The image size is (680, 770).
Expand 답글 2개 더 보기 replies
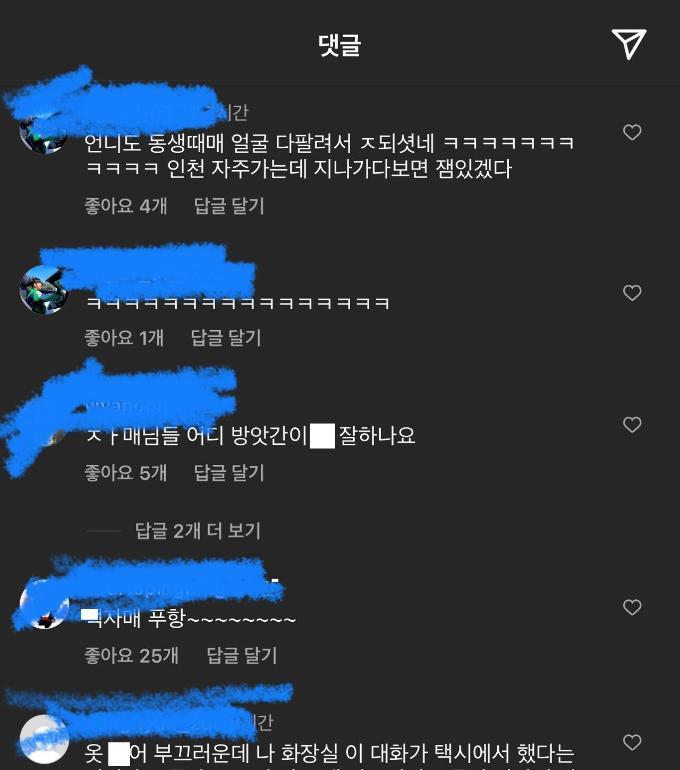click(197, 531)
